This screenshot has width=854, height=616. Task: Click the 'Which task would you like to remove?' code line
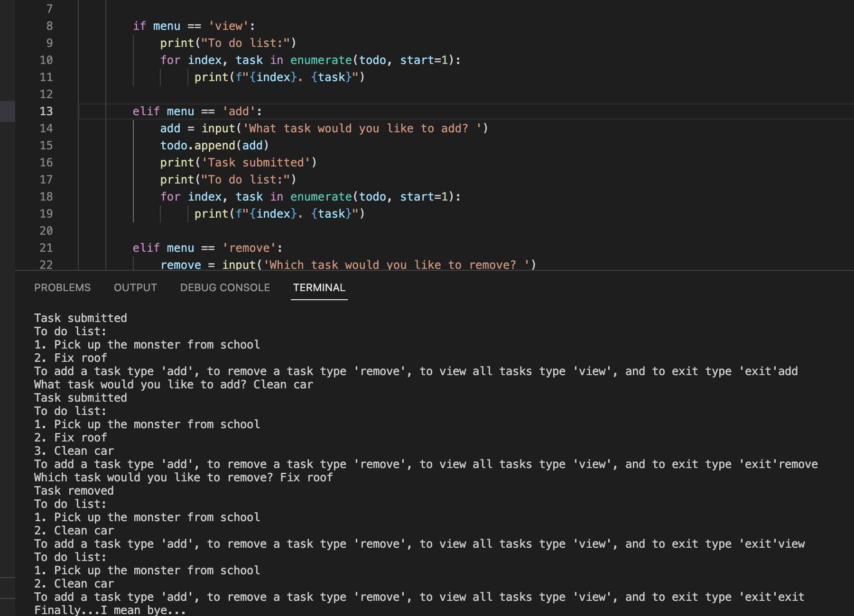point(348,265)
